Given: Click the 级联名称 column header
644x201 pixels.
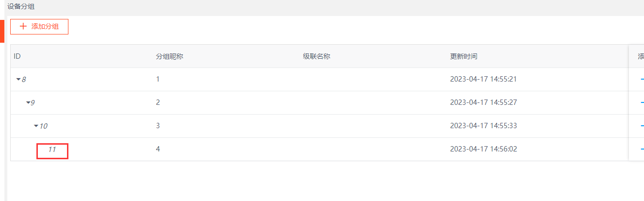Looking at the screenshot, I should [316, 56].
